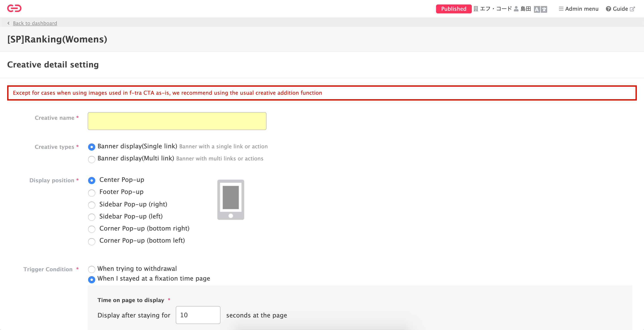The height and width of the screenshot is (330, 644).
Task: Click the red link logo icon
Action: (14, 8)
